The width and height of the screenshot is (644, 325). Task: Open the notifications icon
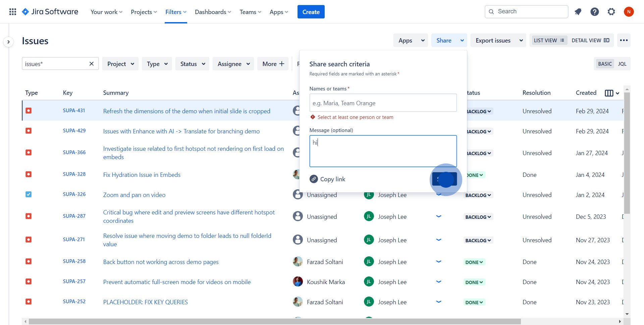point(578,12)
